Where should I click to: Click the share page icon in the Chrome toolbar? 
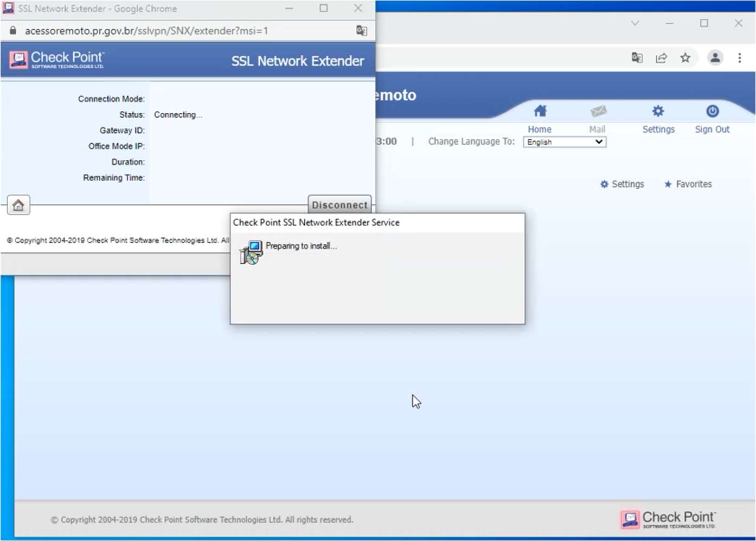[x=661, y=57]
